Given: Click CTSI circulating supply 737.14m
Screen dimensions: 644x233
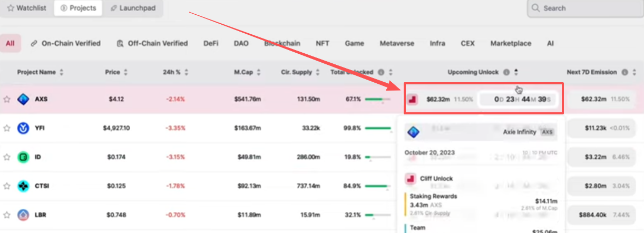Looking at the screenshot, I should (x=307, y=186).
